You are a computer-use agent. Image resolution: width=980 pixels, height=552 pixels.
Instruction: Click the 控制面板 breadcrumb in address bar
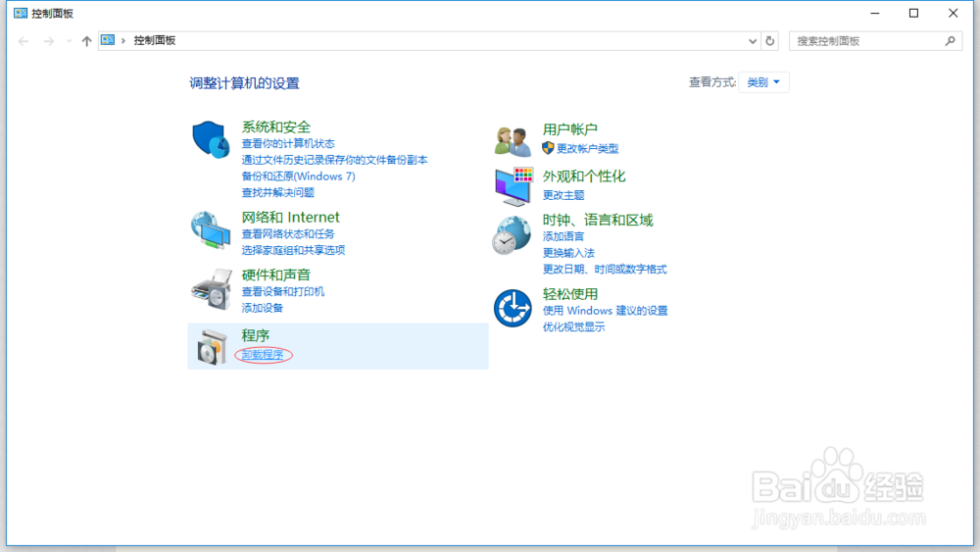(x=155, y=40)
